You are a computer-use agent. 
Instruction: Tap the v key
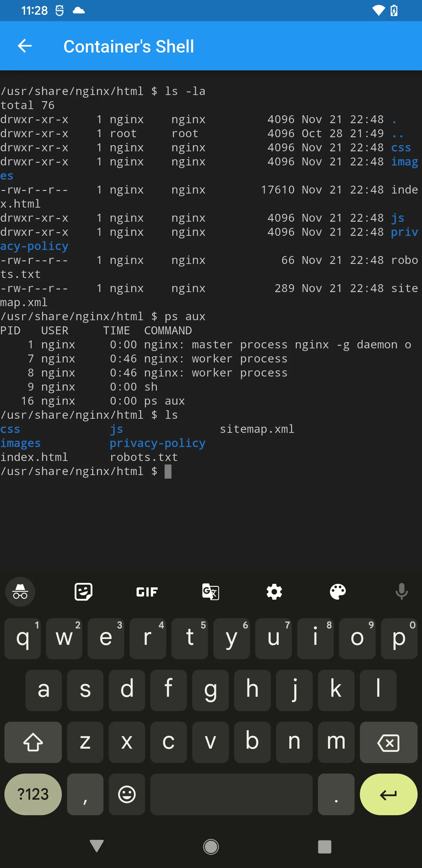[x=210, y=742]
